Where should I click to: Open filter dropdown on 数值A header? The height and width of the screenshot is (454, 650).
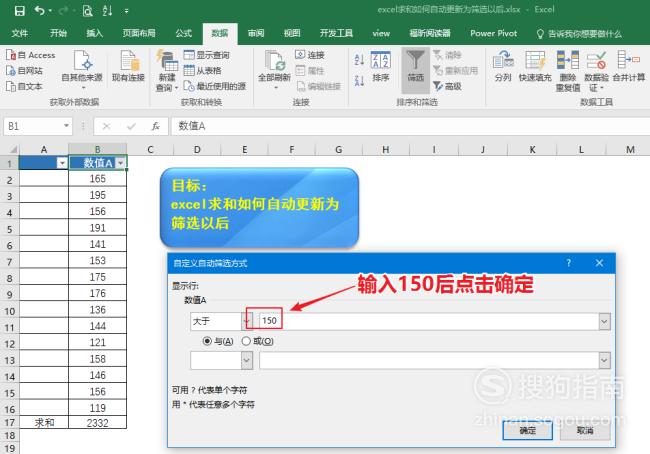coord(121,163)
